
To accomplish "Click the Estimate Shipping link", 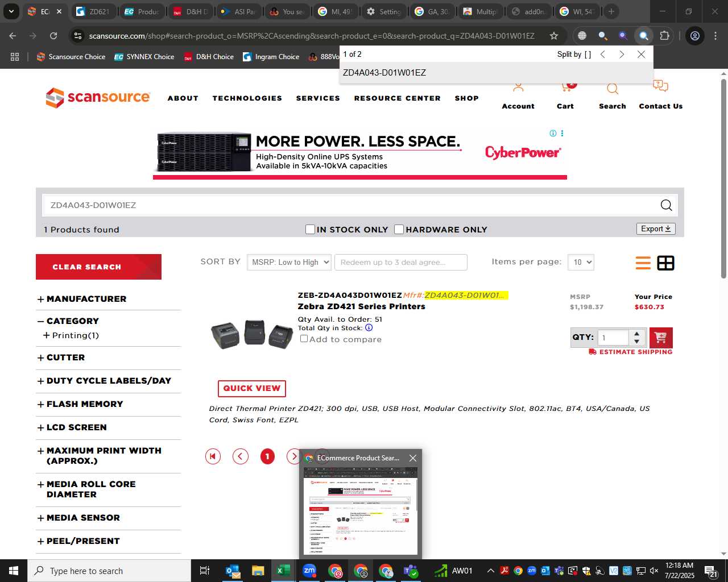I will [630, 352].
